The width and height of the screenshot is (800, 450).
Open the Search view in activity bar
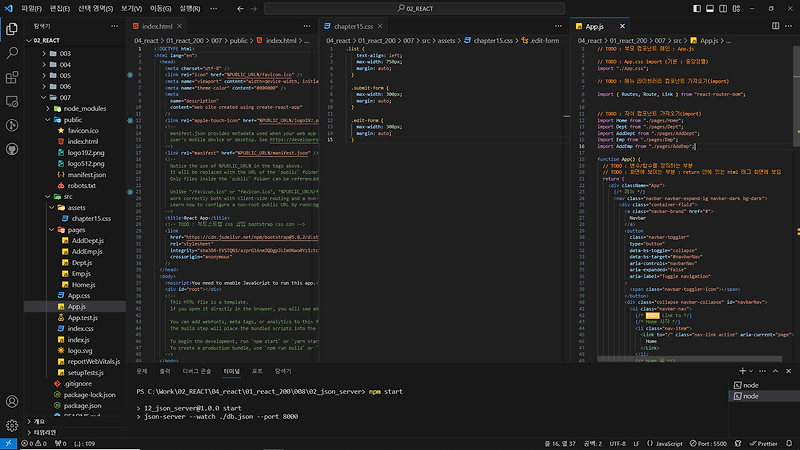pos(13,50)
